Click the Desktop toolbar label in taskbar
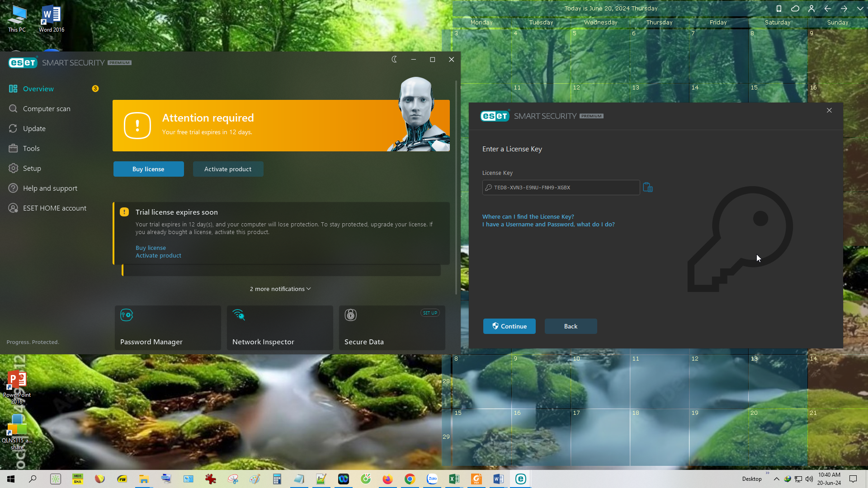This screenshot has width=868, height=488. click(751, 479)
